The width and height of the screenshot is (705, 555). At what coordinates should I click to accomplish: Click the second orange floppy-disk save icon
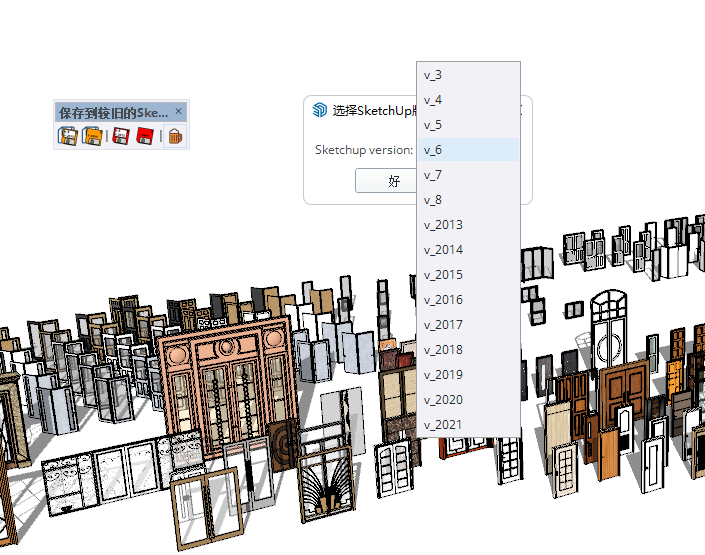click(92, 137)
